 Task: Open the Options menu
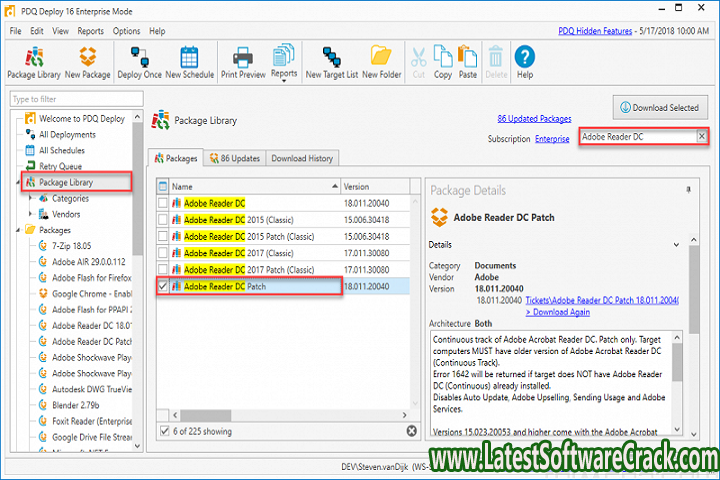click(126, 31)
